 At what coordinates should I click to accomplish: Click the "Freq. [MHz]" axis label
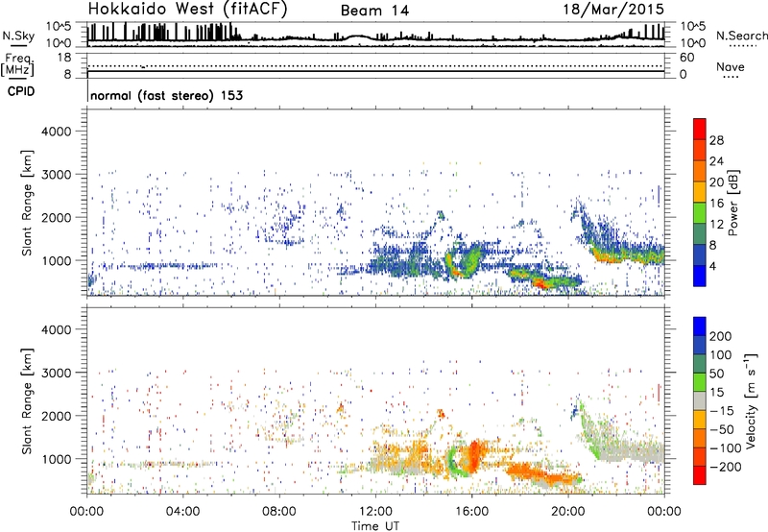(18, 64)
